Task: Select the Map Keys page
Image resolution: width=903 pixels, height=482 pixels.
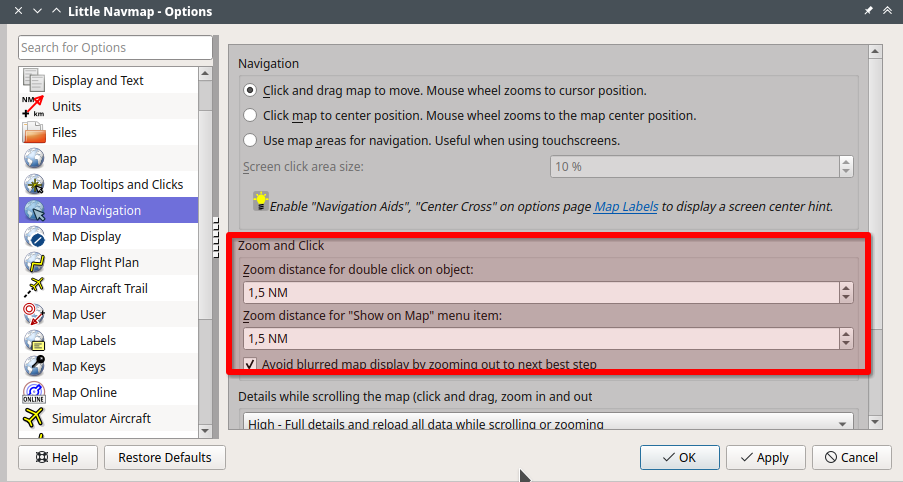Action: pos(108,366)
